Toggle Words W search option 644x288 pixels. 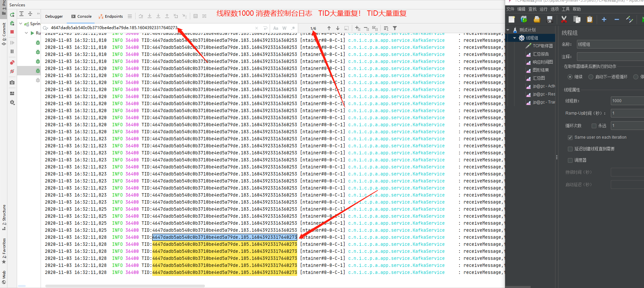click(x=284, y=28)
